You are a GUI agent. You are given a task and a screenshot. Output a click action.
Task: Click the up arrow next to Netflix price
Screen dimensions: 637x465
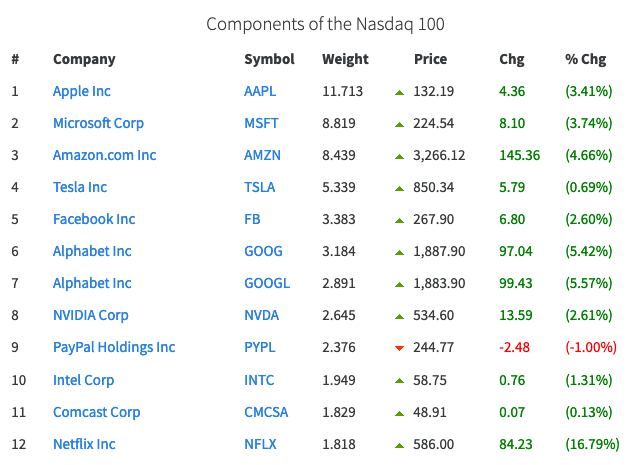coord(400,444)
